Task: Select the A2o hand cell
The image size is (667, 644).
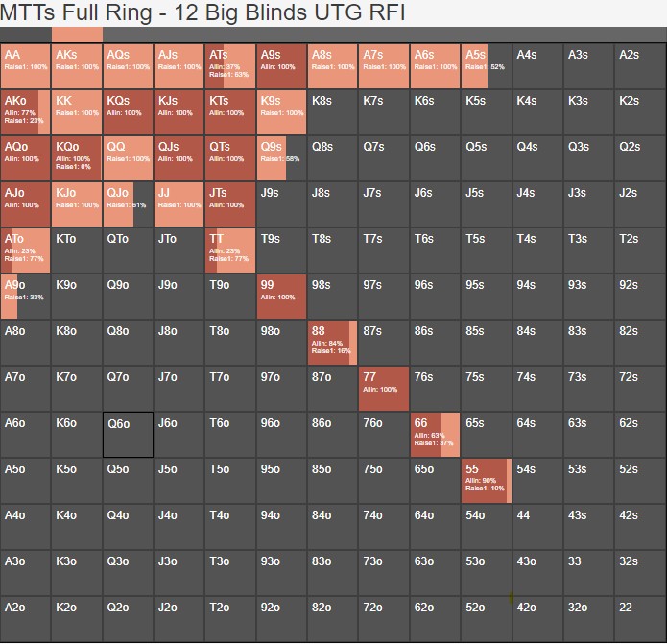Action: 26,619
